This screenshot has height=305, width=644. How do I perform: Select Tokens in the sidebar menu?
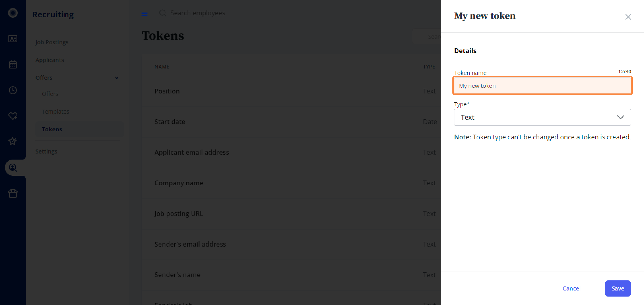click(79, 129)
